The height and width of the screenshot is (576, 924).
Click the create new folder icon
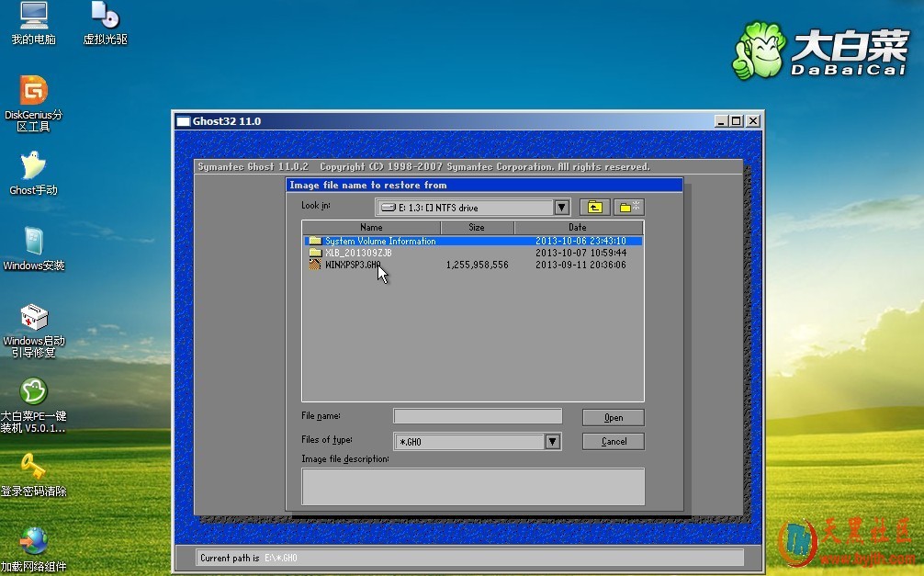pos(629,208)
